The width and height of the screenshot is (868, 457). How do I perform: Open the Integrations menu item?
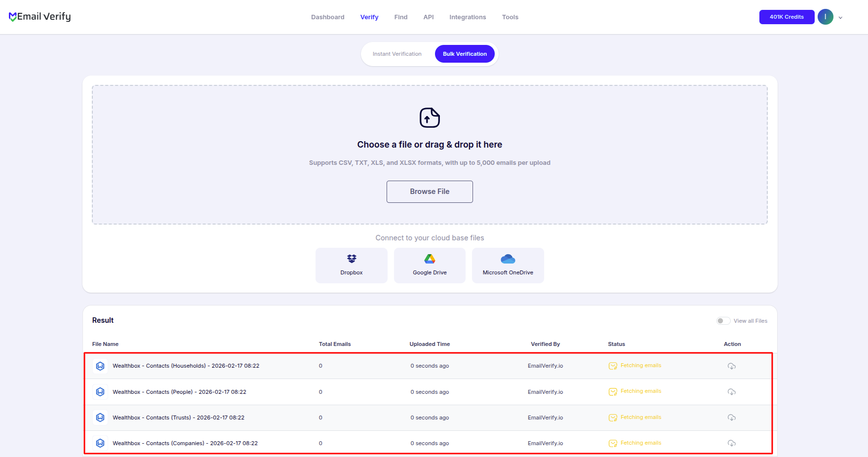[x=468, y=17]
